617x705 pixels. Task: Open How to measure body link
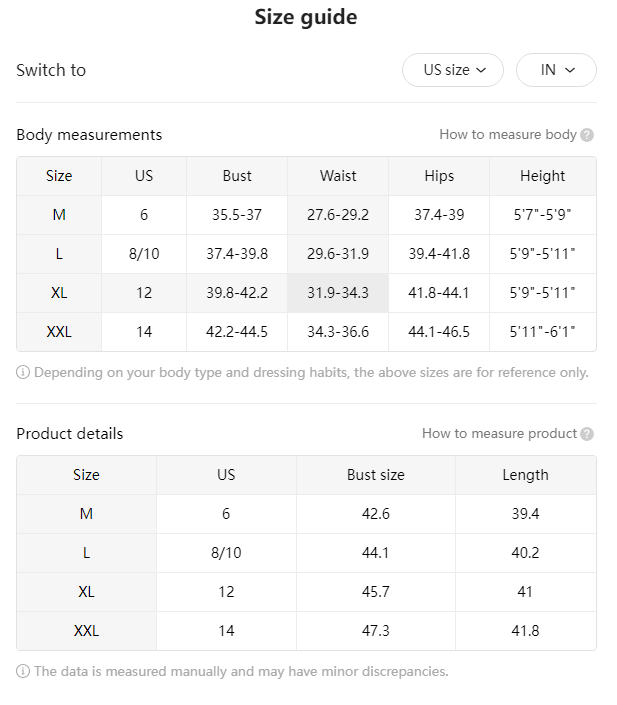[508, 134]
